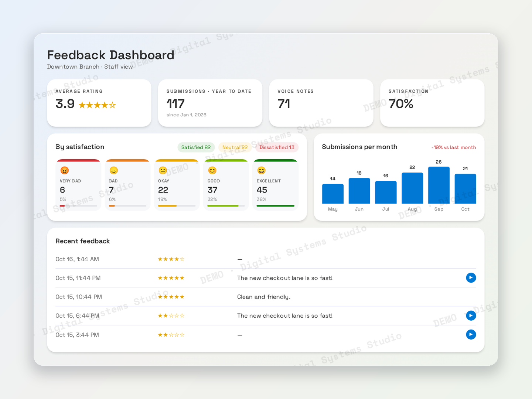The height and width of the screenshot is (399, 532).
Task: Click the angry Very Bad emoji
Action: (65, 170)
